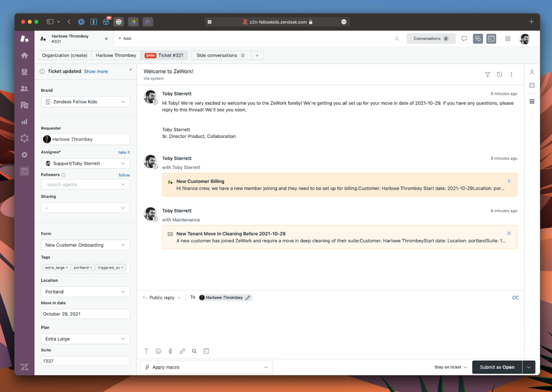Expand the Apply macro selector
This screenshot has height=392, width=552.
point(206,367)
